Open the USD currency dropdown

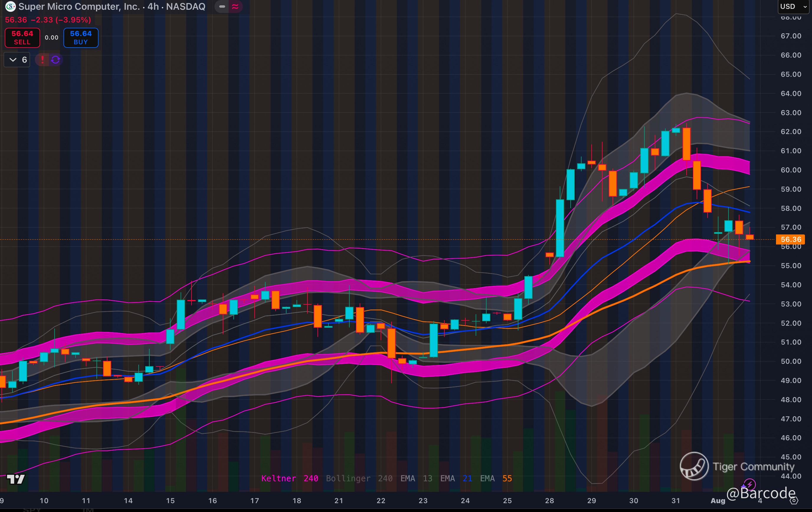tap(793, 6)
